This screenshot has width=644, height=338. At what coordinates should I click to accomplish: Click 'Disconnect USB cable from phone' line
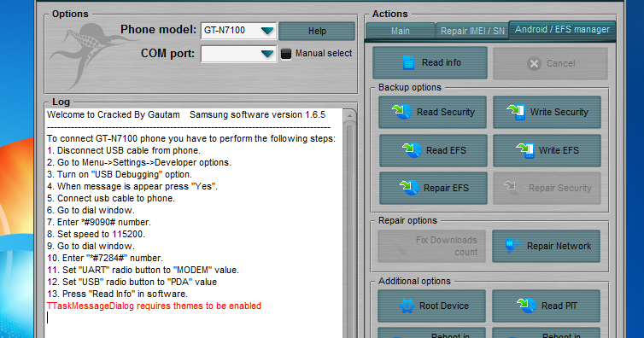point(124,150)
